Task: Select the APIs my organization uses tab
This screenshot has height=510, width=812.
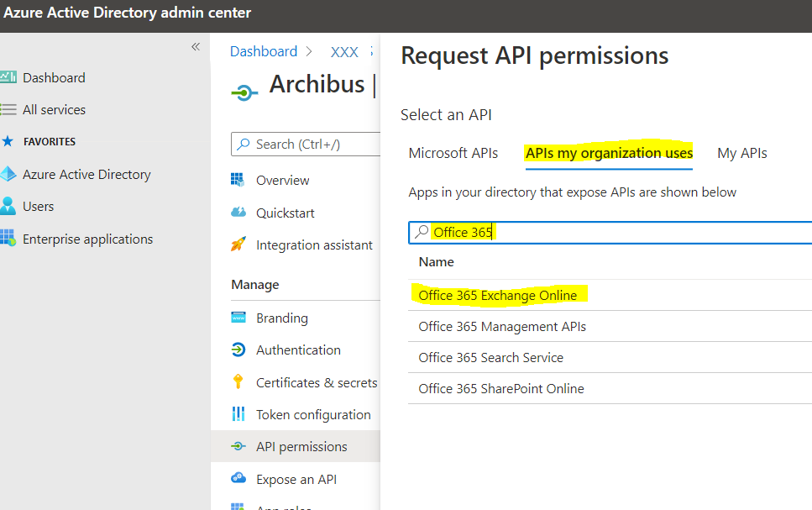Action: [608, 153]
